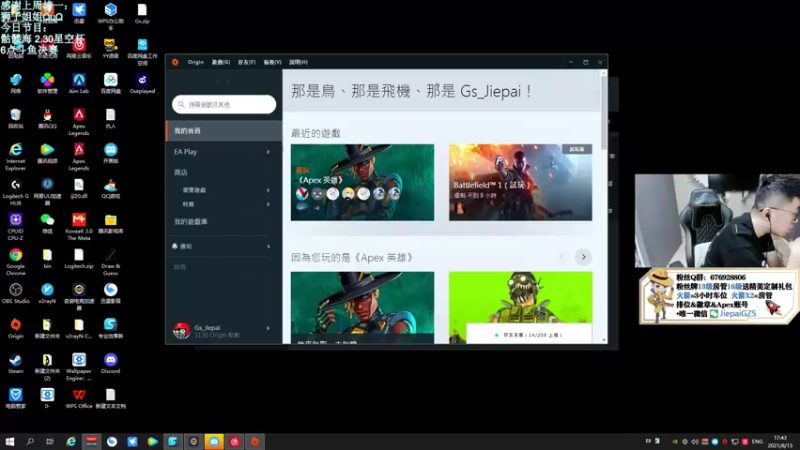
Task: Click the Origin logo in title bar
Action: tap(175, 62)
